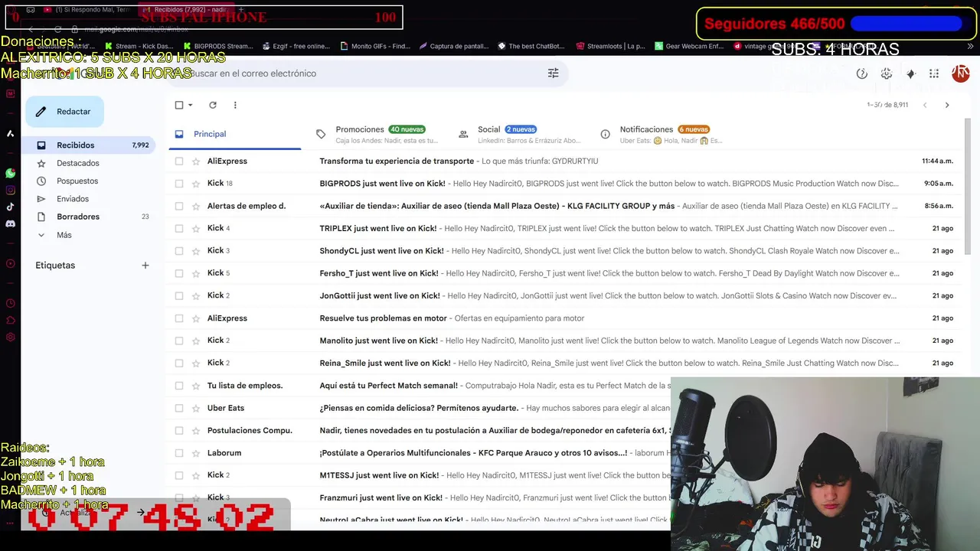Open the Gear Webcam bookmark
Screen dimensions: 980x551
click(688, 46)
